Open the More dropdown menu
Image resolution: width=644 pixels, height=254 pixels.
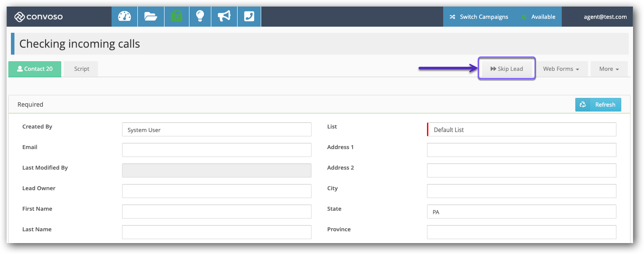coord(609,69)
